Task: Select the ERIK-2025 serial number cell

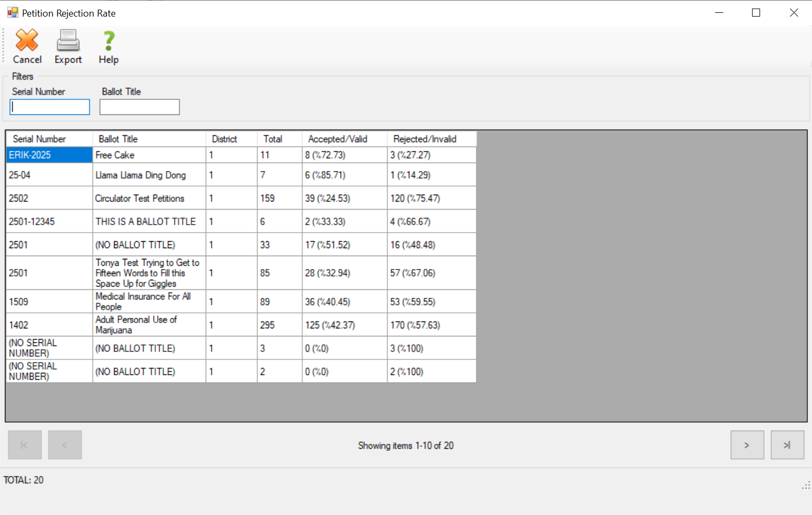Action: coord(49,155)
